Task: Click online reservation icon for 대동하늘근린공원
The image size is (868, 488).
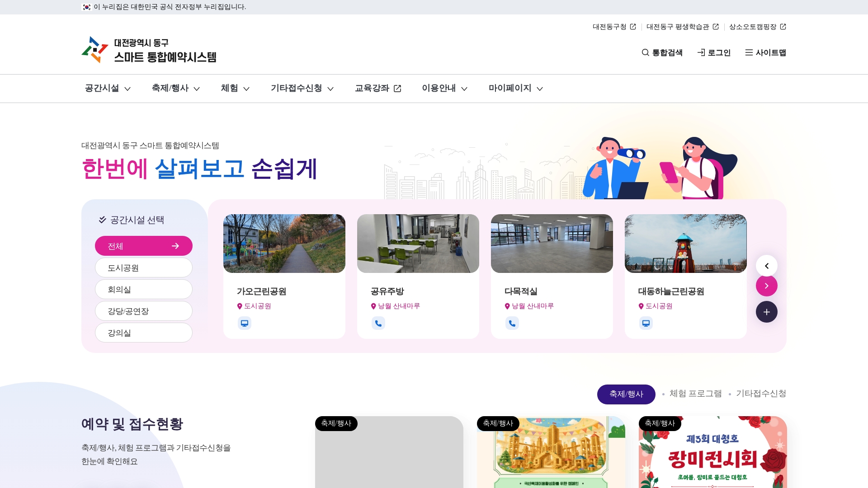Action: pos(646,323)
